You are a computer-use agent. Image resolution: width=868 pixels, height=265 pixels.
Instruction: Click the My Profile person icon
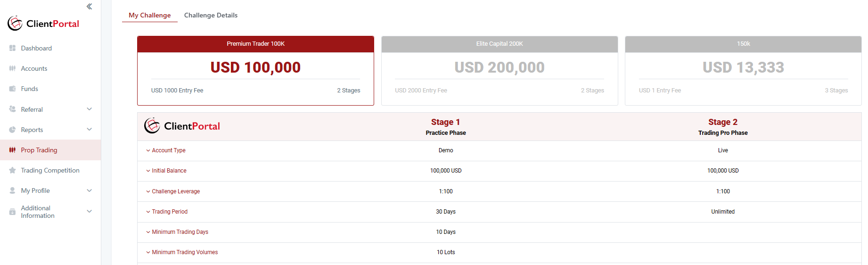(x=12, y=190)
